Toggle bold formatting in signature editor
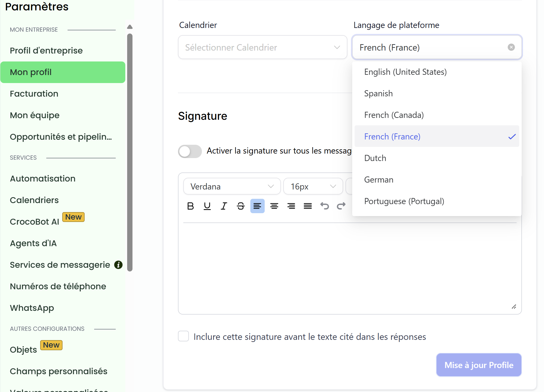 coord(190,206)
